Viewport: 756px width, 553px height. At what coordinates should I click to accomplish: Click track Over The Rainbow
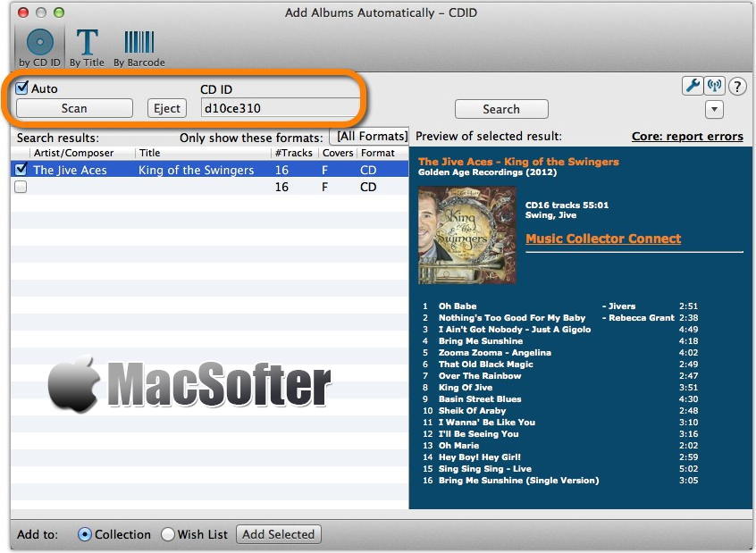point(480,375)
